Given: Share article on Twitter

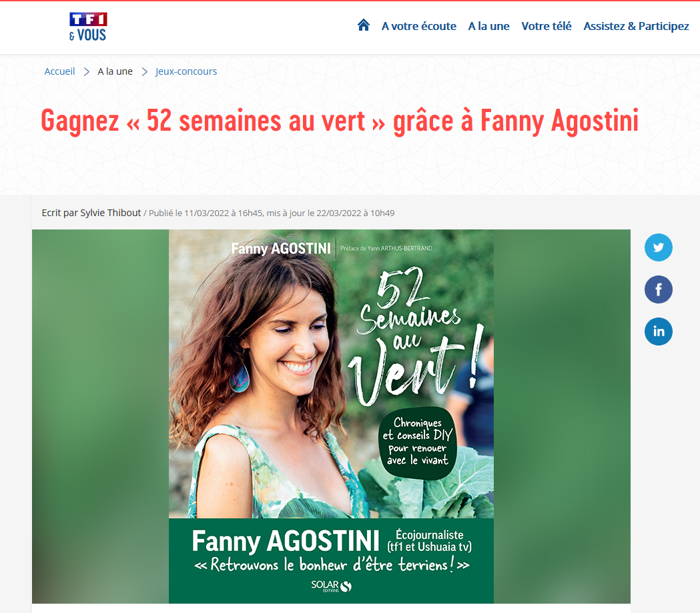Looking at the screenshot, I should coord(658,247).
